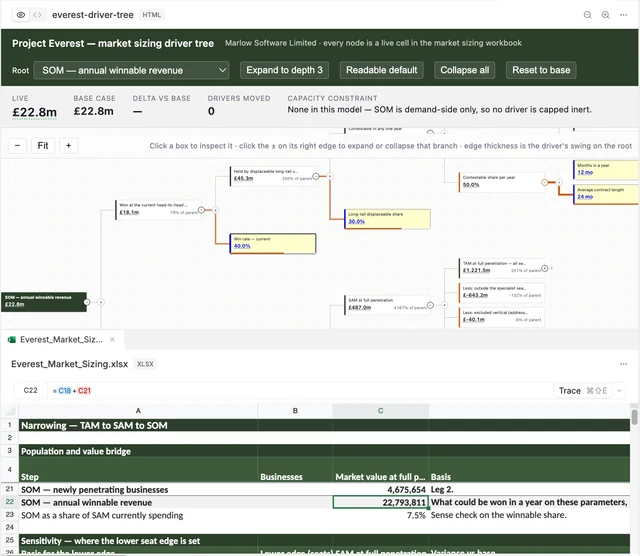Collapse 'Held by displaceable long-tail' branch
The image size is (640, 556).
click(316, 176)
